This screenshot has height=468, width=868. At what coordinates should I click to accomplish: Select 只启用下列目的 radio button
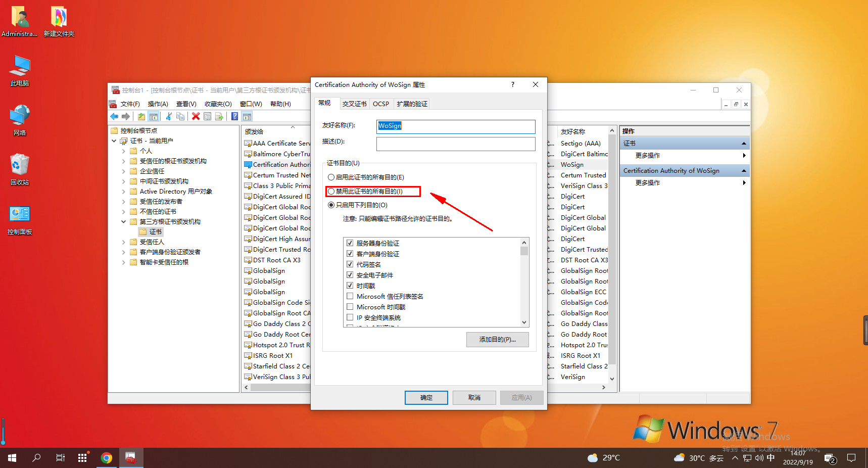[331, 205]
